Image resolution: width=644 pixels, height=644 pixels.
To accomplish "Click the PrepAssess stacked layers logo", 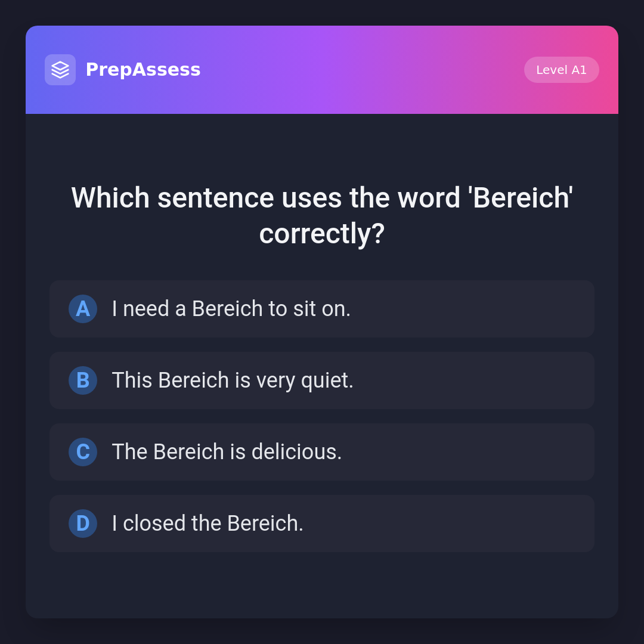I will (x=60, y=70).
